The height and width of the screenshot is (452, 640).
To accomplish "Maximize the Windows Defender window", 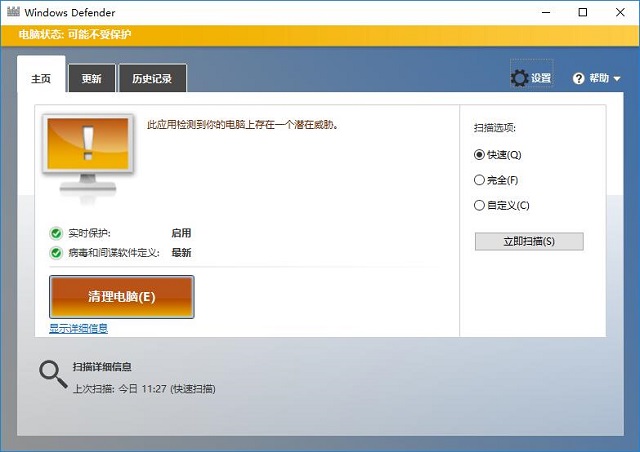I will (583, 12).
